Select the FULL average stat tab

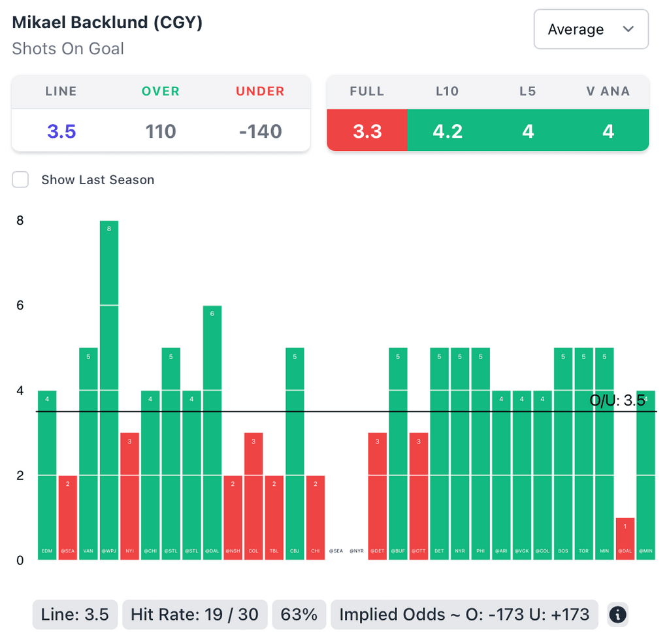pos(367,131)
